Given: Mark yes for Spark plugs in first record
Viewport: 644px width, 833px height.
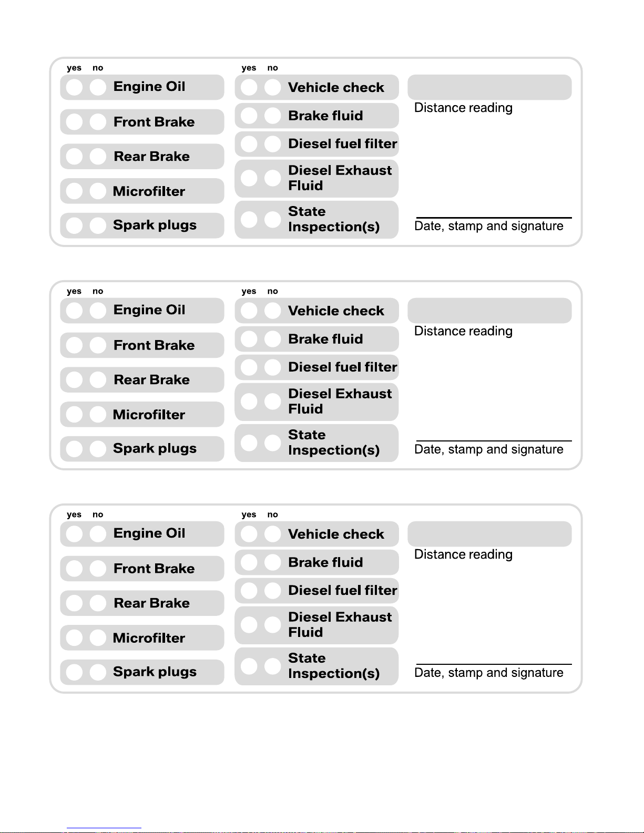Looking at the screenshot, I should 75,225.
